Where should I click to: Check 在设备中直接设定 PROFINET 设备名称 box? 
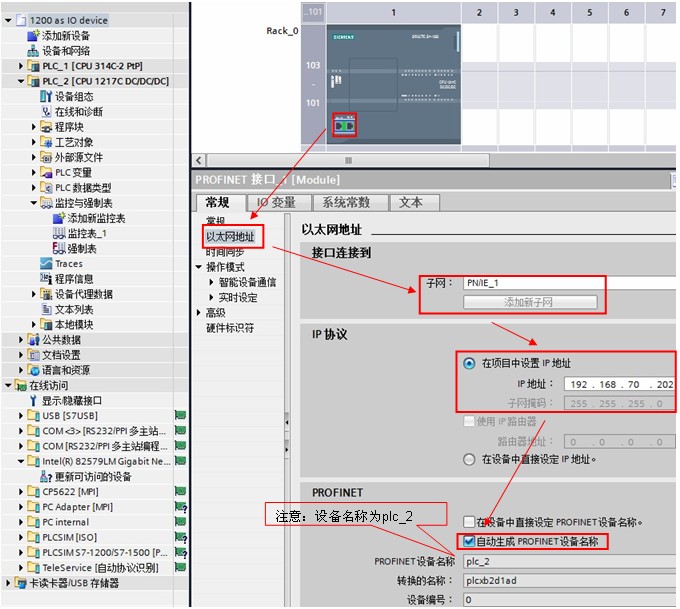click(469, 522)
